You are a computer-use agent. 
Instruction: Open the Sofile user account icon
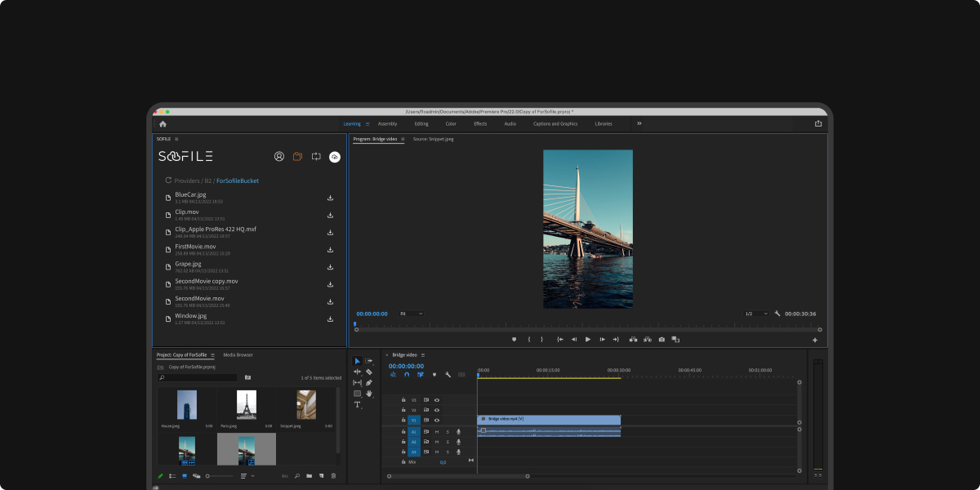click(x=278, y=157)
